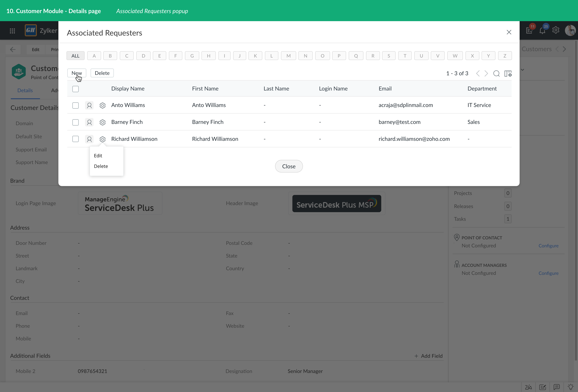Image resolution: width=578 pixels, height=392 pixels.
Task: Switch to the Details tab
Action: [x=25, y=90]
